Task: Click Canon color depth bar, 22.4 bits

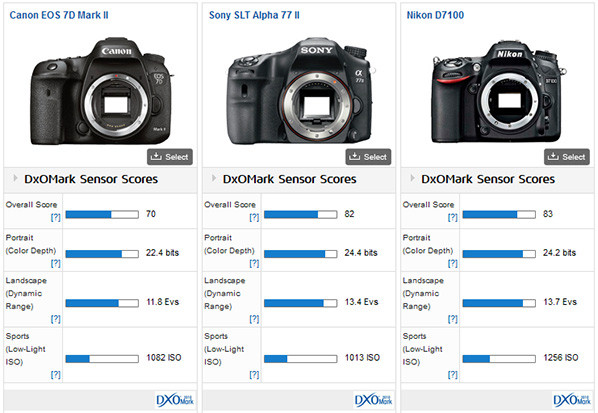Action: pyautogui.click(x=102, y=254)
